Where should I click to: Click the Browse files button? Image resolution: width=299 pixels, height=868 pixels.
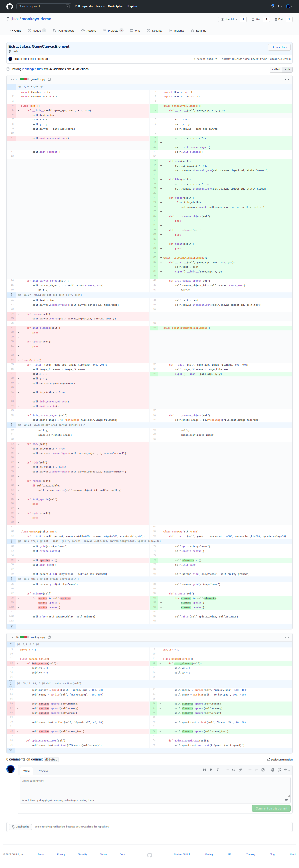click(279, 47)
